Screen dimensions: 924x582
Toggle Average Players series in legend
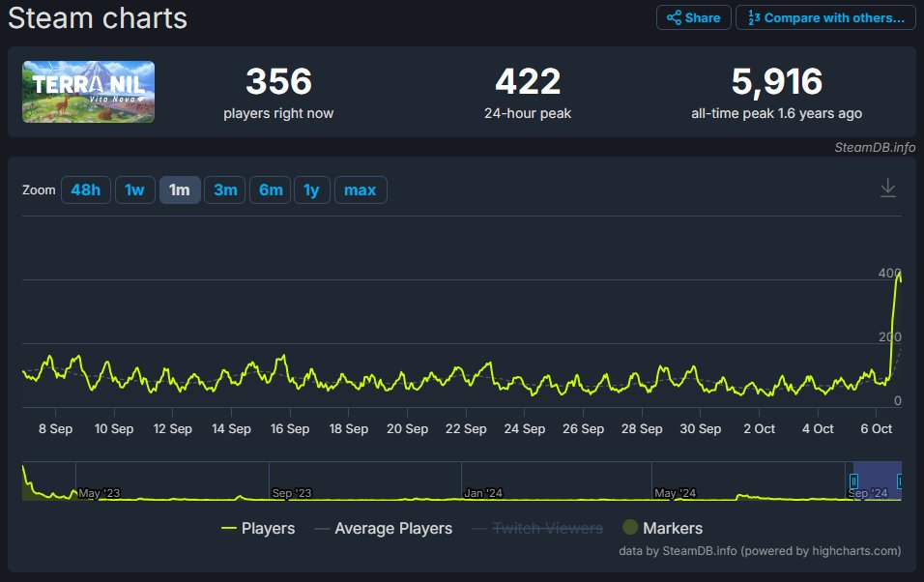click(x=384, y=528)
